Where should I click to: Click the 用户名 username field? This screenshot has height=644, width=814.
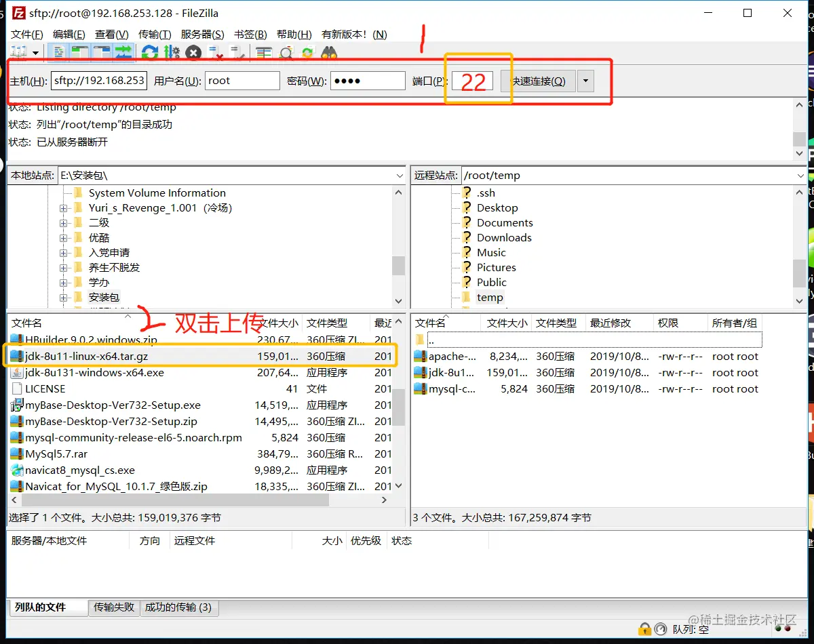[x=242, y=81]
